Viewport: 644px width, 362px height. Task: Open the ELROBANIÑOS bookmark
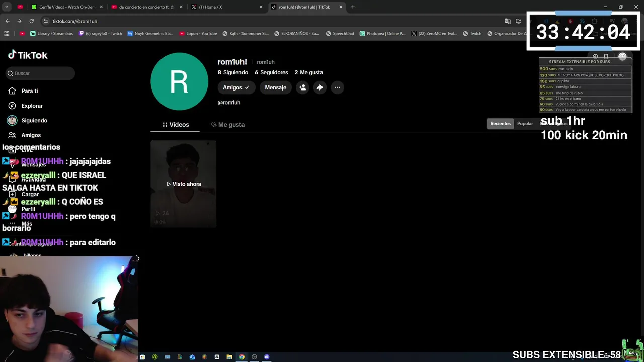pos(296,34)
